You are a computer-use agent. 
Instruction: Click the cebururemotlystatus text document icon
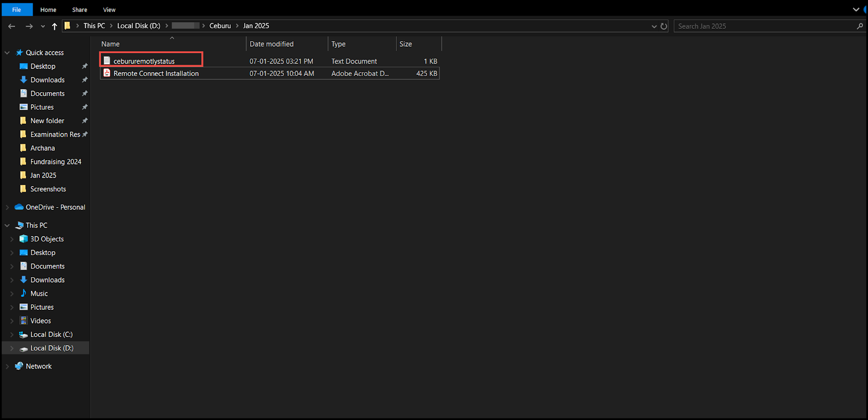pos(107,61)
